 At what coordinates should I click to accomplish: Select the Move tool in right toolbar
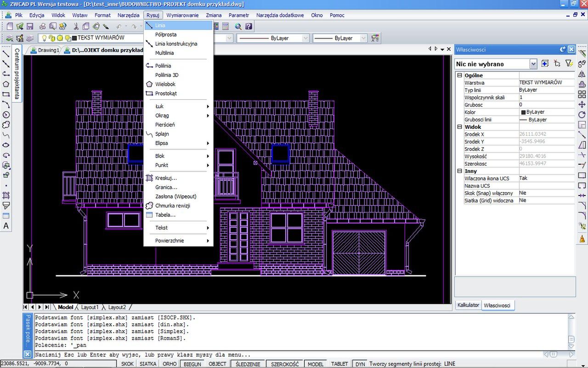(x=582, y=104)
